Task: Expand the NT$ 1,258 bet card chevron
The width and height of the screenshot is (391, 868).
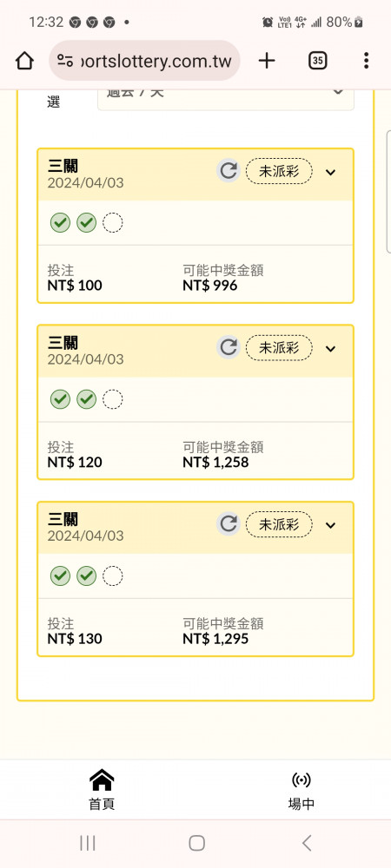Action: [331, 349]
